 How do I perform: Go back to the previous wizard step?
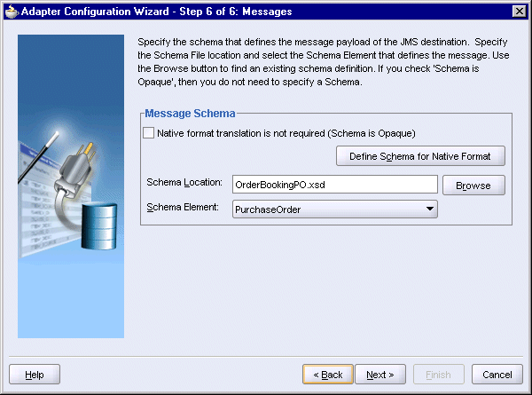point(328,375)
